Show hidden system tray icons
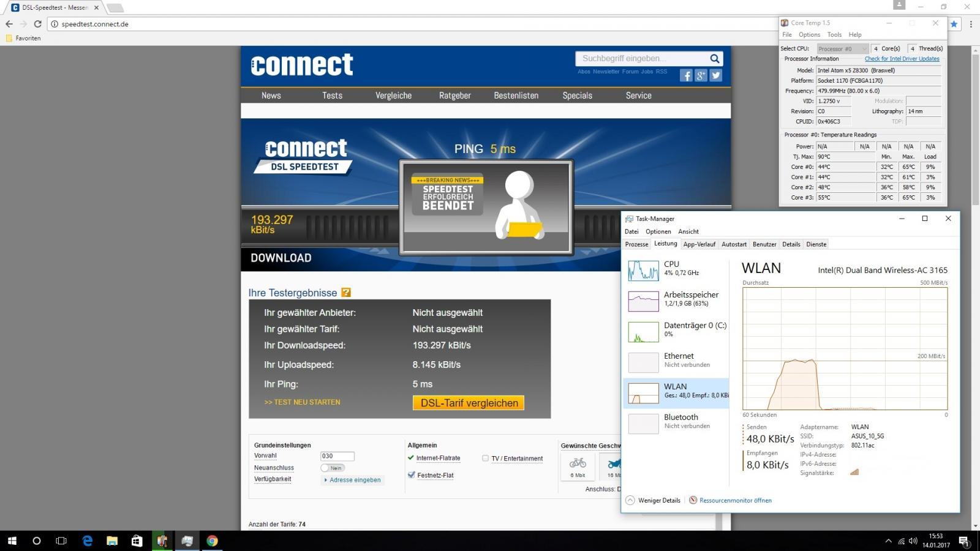Viewport: 980px width, 551px height. (889, 541)
